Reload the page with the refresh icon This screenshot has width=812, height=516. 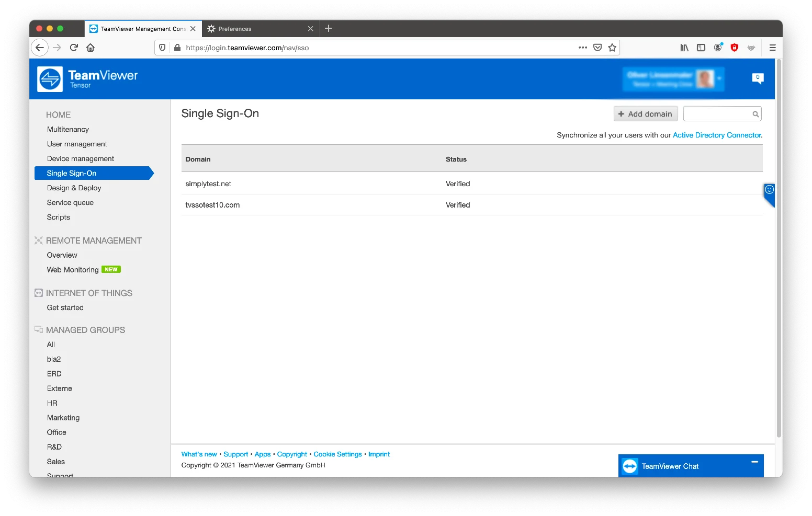click(74, 48)
